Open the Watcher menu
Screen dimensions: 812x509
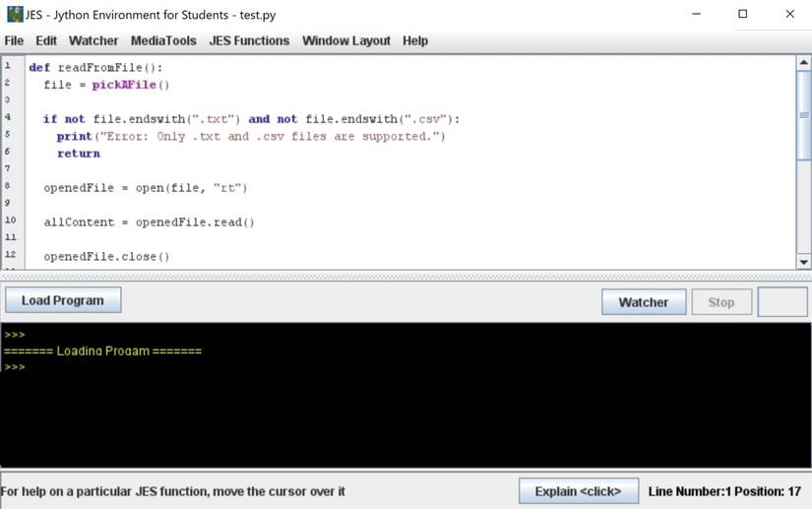[94, 41]
